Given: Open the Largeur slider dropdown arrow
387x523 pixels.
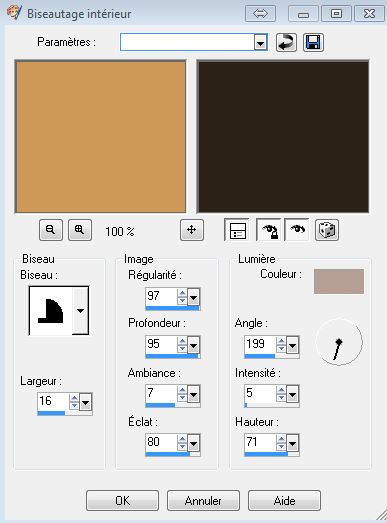Looking at the screenshot, I should click(x=86, y=403).
